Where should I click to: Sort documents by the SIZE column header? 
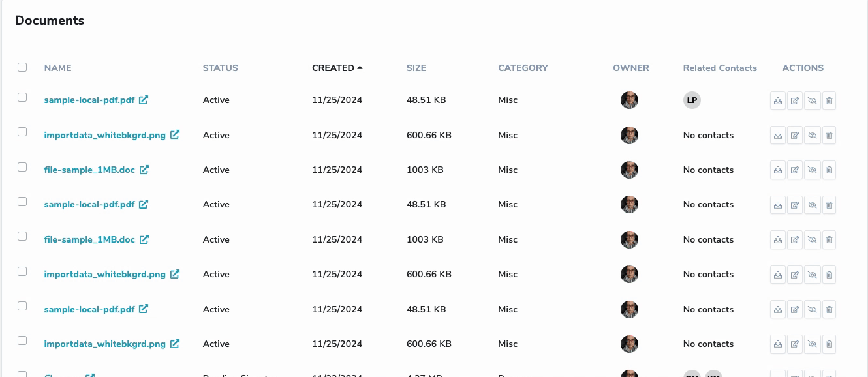click(416, 68)
